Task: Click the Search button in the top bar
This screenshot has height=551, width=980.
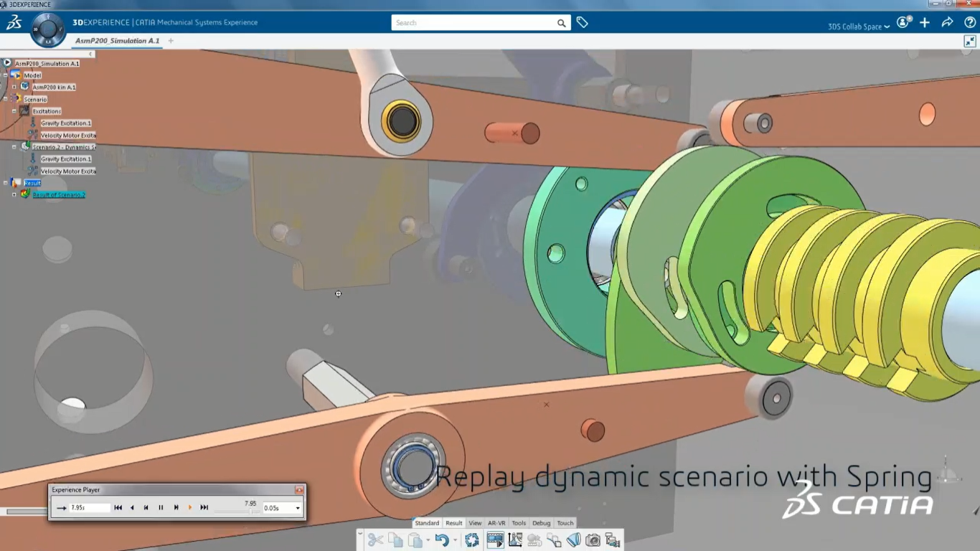Action: 562,23
